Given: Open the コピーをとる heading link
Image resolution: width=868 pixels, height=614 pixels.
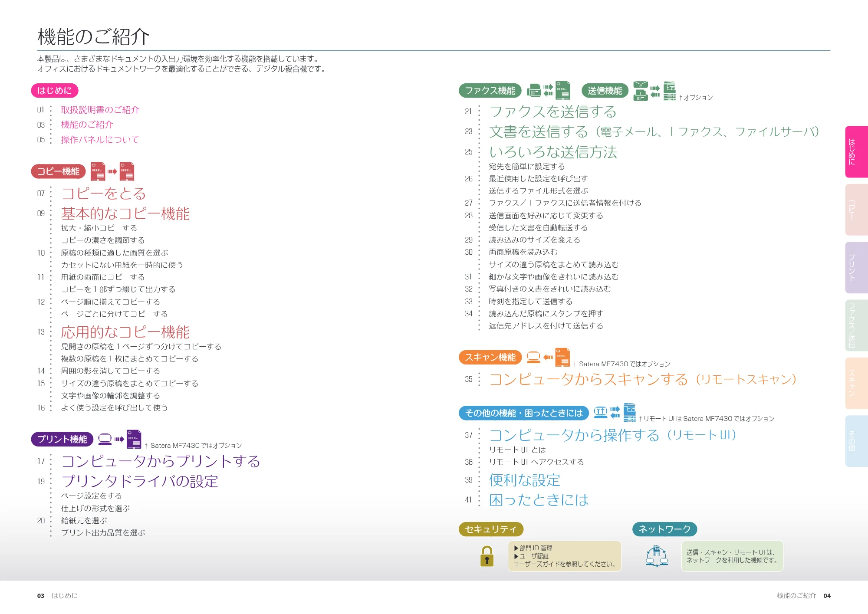Looking at the screenshot, I should [x=103, y=193].
